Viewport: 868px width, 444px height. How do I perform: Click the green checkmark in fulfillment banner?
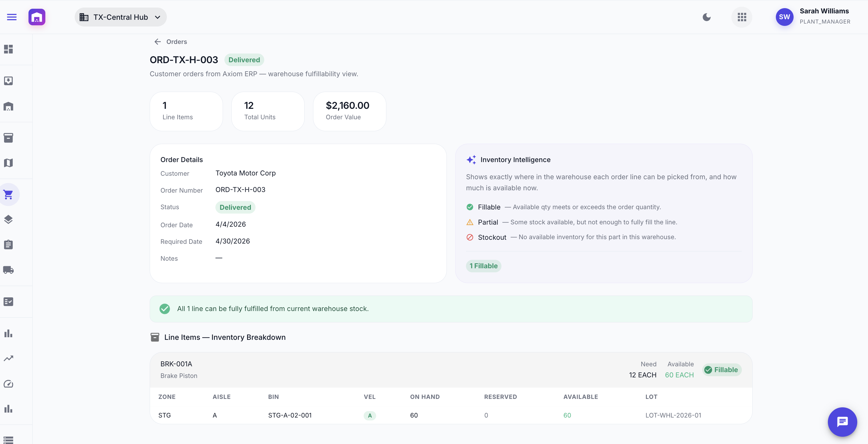coord(165,309)
